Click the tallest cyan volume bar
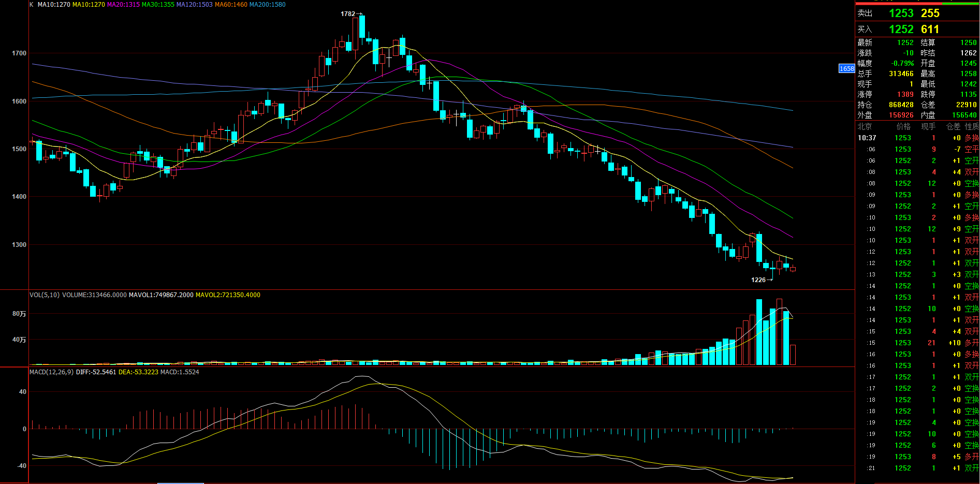 point(759,331)
